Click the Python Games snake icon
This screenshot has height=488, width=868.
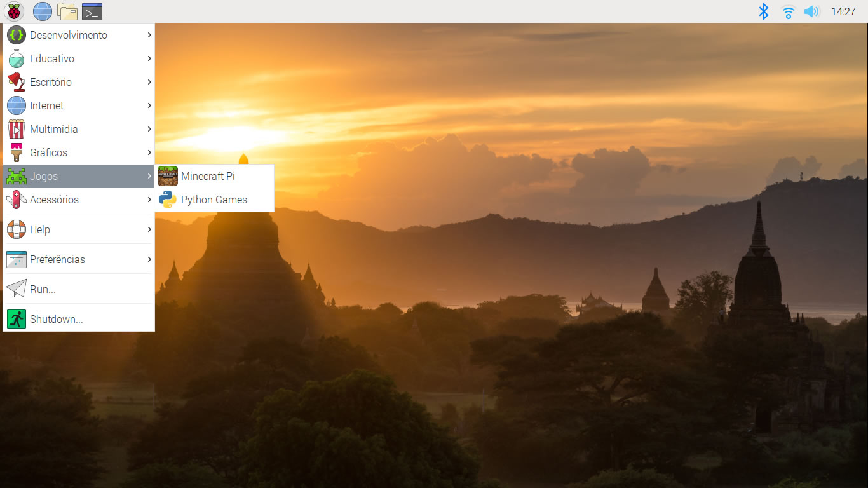point(168,200)
